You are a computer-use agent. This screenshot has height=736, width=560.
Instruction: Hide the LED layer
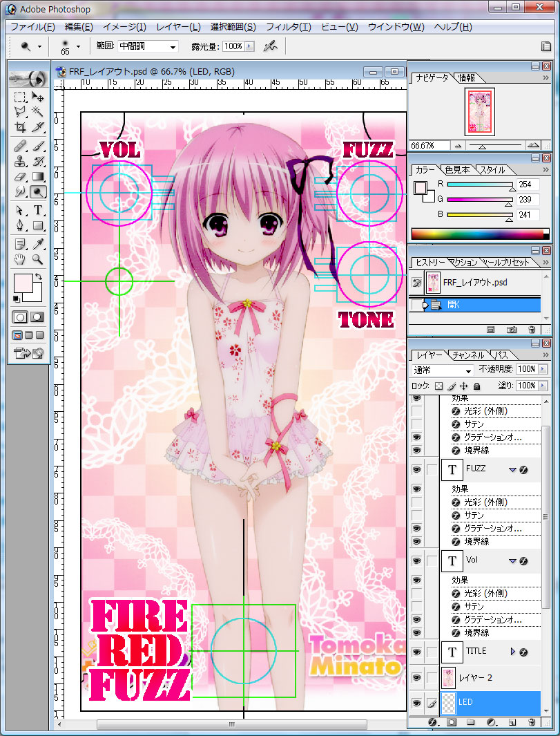(416, 703)
